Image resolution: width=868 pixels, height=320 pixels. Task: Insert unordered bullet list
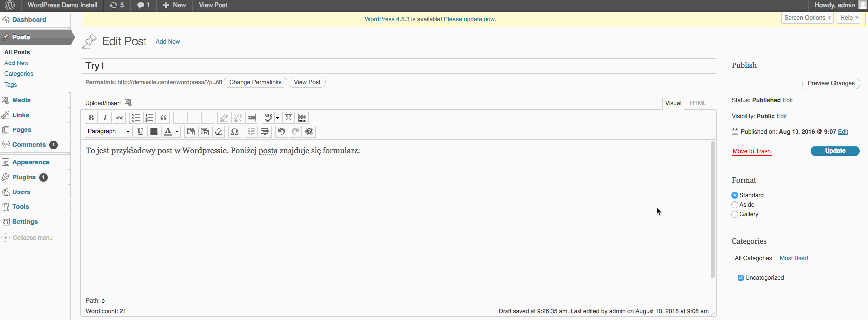(136, 118)
